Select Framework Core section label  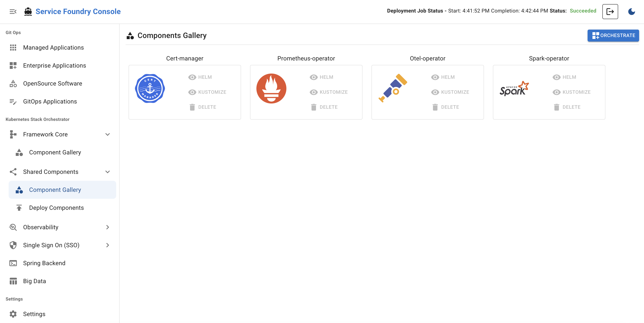pos(45,134)
